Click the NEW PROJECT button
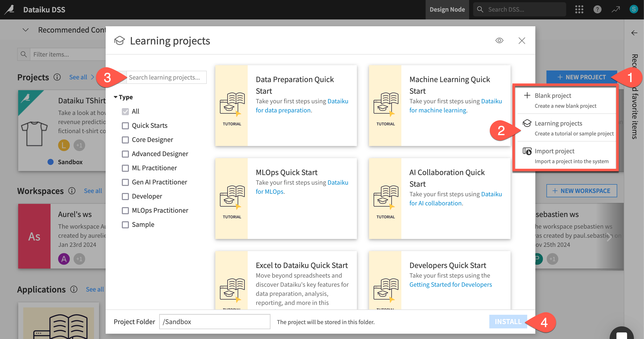This screenshot has width=644, height=339. tap(582, 77)
